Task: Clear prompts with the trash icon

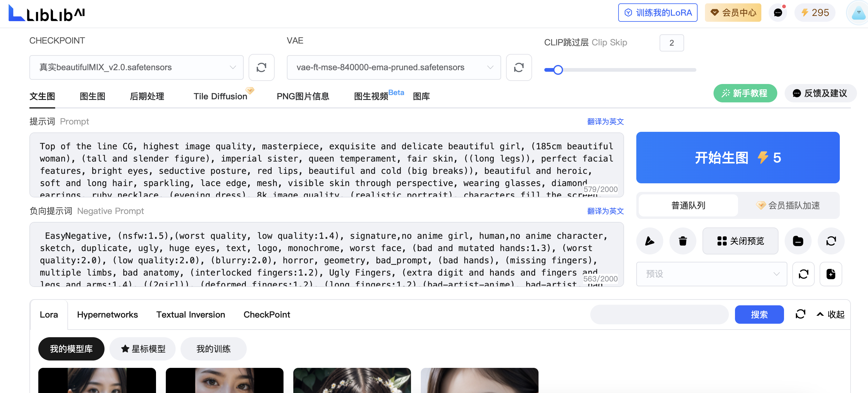Action: tap(683, 241)
